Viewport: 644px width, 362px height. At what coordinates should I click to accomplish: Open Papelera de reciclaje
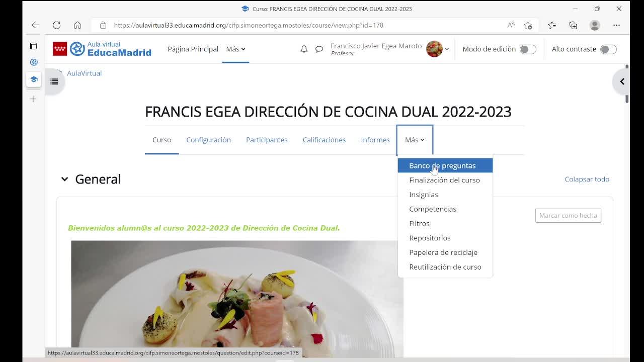445,252
